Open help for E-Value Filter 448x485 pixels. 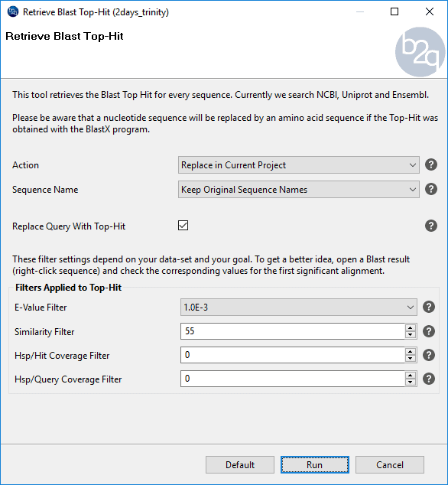pos(429,307)
